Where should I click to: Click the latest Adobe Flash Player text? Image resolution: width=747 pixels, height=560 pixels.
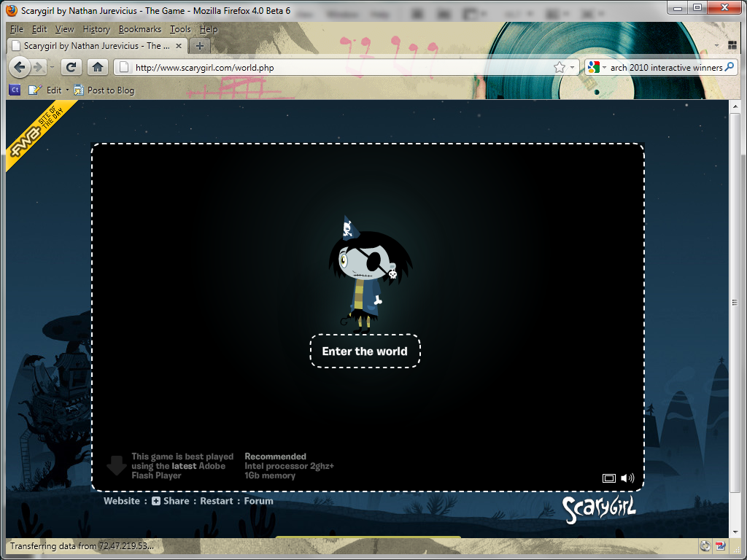(182, 466)
